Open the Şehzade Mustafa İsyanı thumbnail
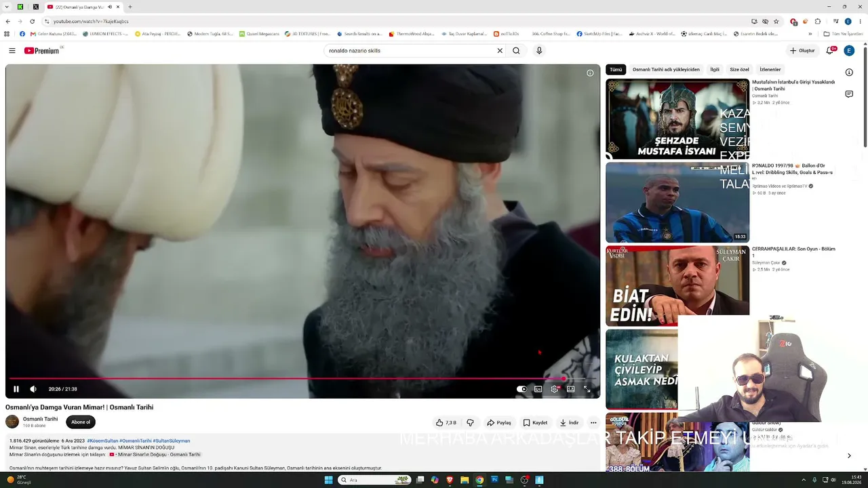This screenshot has width=868, height=488. coord(677,119)
